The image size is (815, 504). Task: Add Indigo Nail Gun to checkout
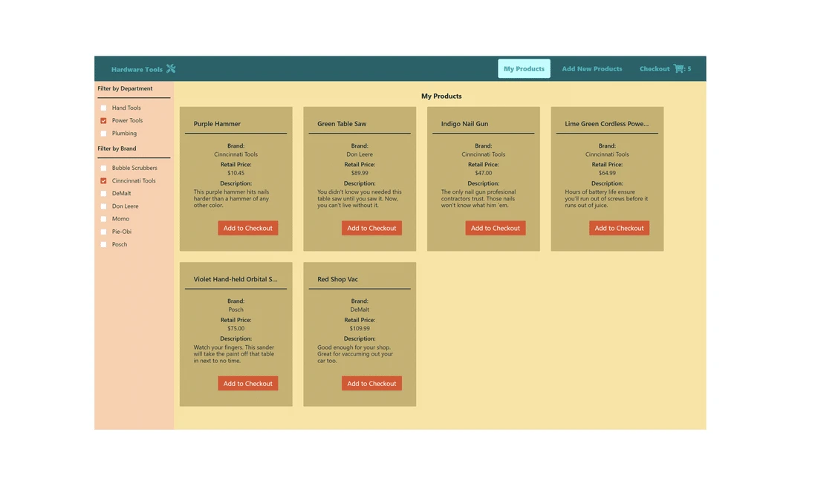(x=495, y=229)
